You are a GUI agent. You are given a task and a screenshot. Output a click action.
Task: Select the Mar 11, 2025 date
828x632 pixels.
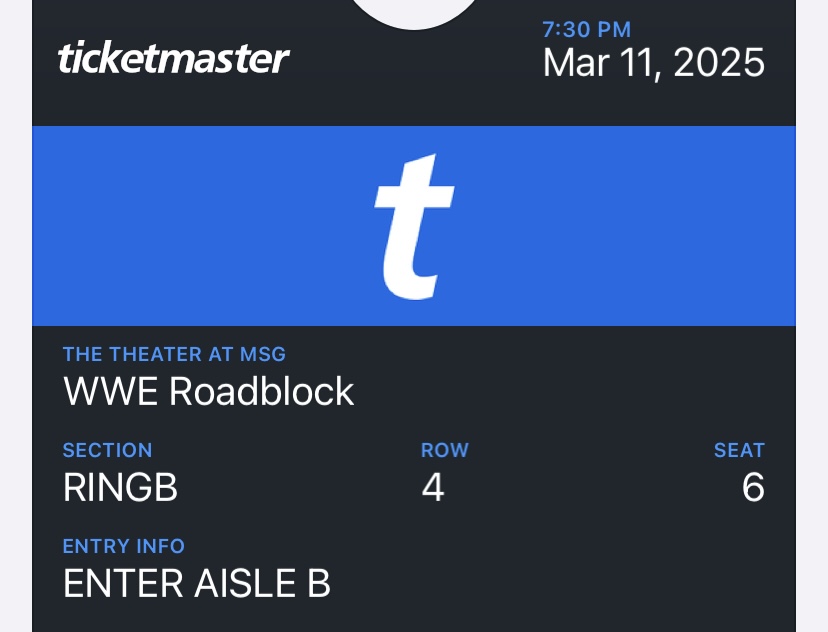coord(653,63)
